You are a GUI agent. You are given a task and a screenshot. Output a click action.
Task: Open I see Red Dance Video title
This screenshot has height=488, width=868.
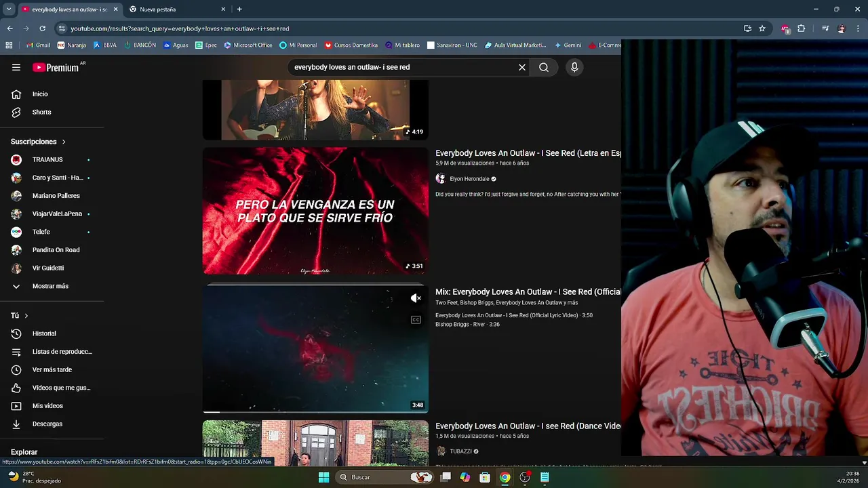point(528,426)
